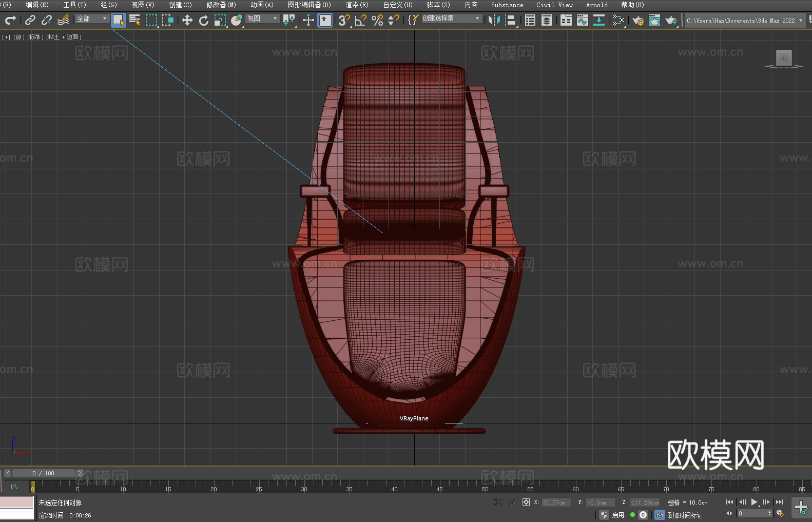Image resolution: width=812 pixels, height=522 pixels.
Task: Open the Scene Explorer toggle
Action: [x=530, y=20]
